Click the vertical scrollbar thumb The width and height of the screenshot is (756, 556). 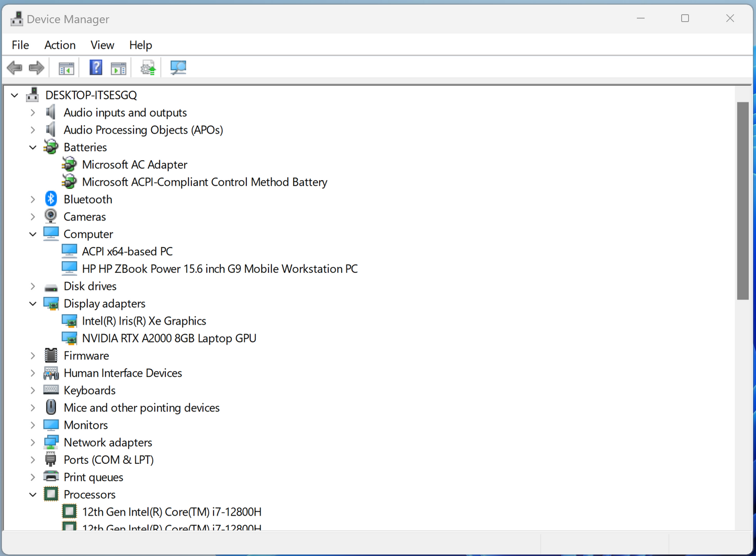pyautogui.click(x=743, y=201)
